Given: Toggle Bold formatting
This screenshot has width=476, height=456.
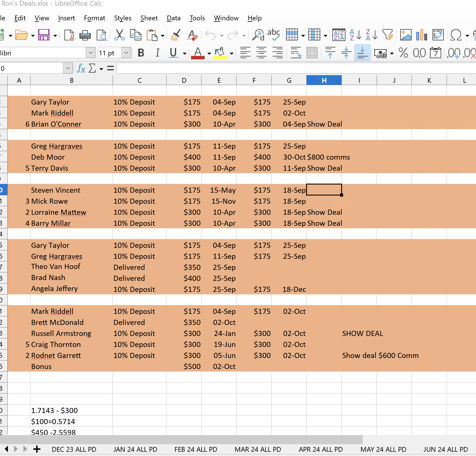Looking at the screenshot, I should coord(141,53).
